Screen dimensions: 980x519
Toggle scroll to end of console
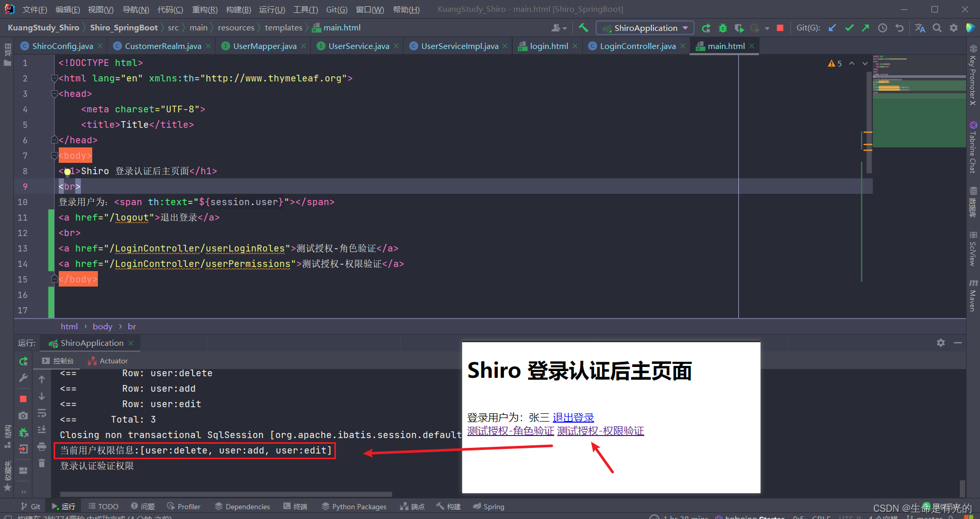tap(42, 429)
